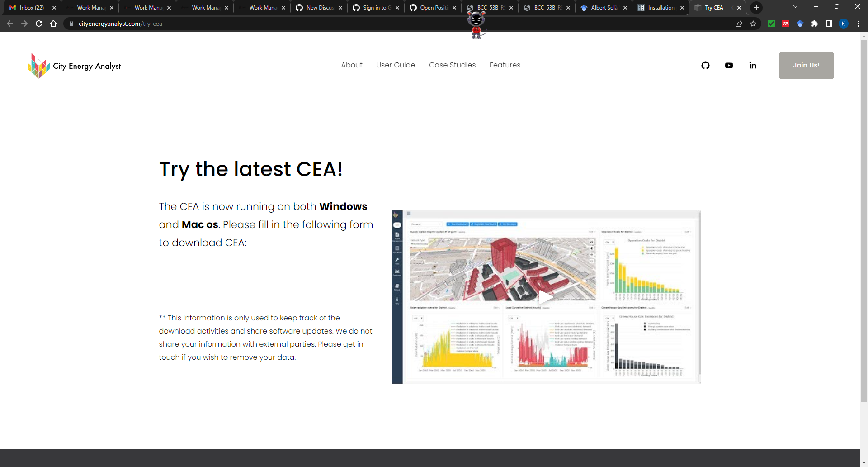Open the Features menu item

tap(505, 65)
